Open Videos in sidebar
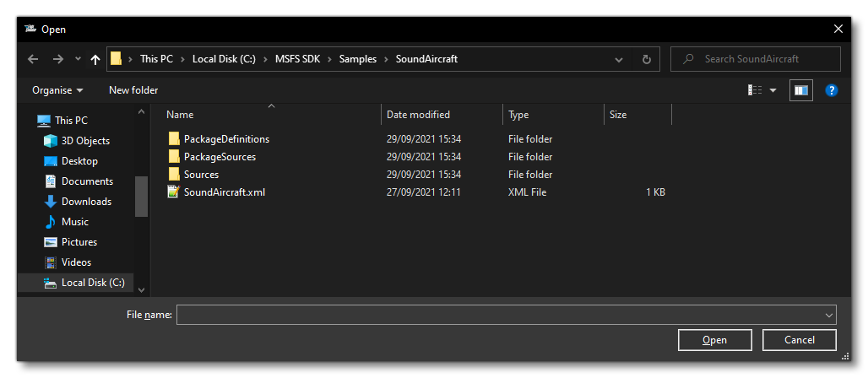Image resolution: width=868 pixels, height=378 pixels. (76, 262)
